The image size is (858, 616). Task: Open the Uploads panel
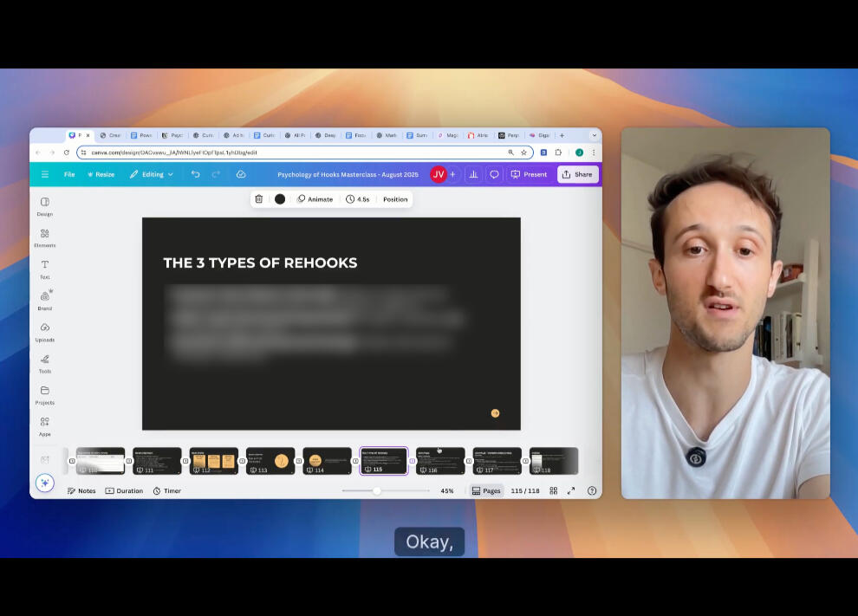[44, 331]
